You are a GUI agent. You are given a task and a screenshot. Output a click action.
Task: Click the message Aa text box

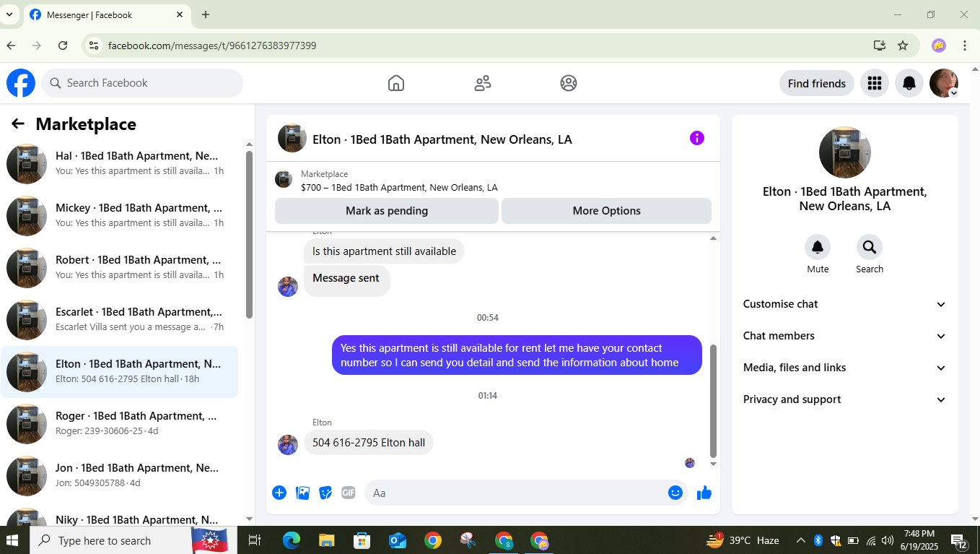[x=515, y=493]
